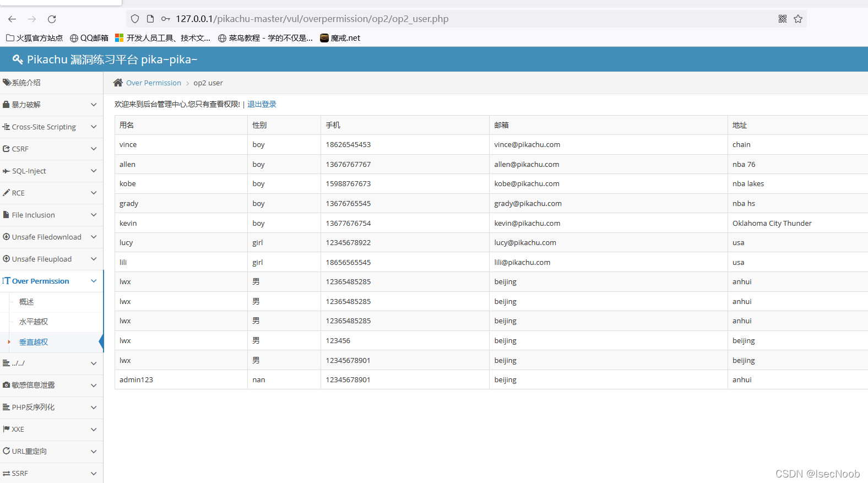Show the QR code for this page
This screenshot has width=868, height=483.
click(783, 19)
